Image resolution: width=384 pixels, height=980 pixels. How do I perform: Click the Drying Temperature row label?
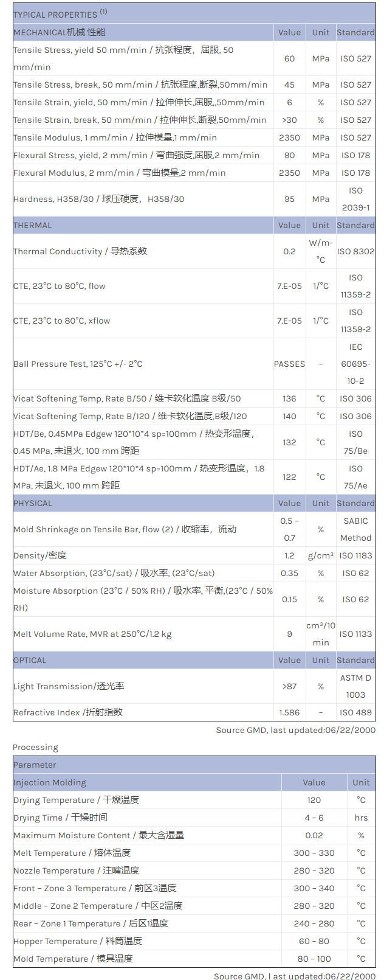point(76,800)
